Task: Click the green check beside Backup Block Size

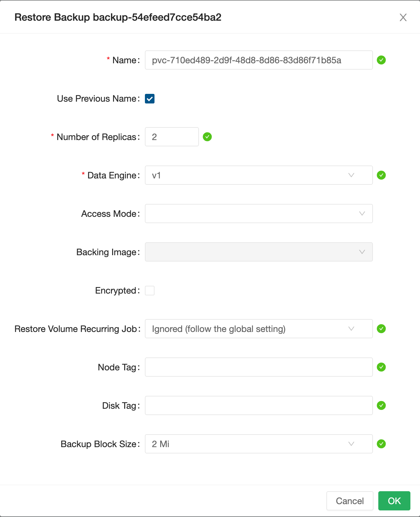Action: click(x=381, y=444)
